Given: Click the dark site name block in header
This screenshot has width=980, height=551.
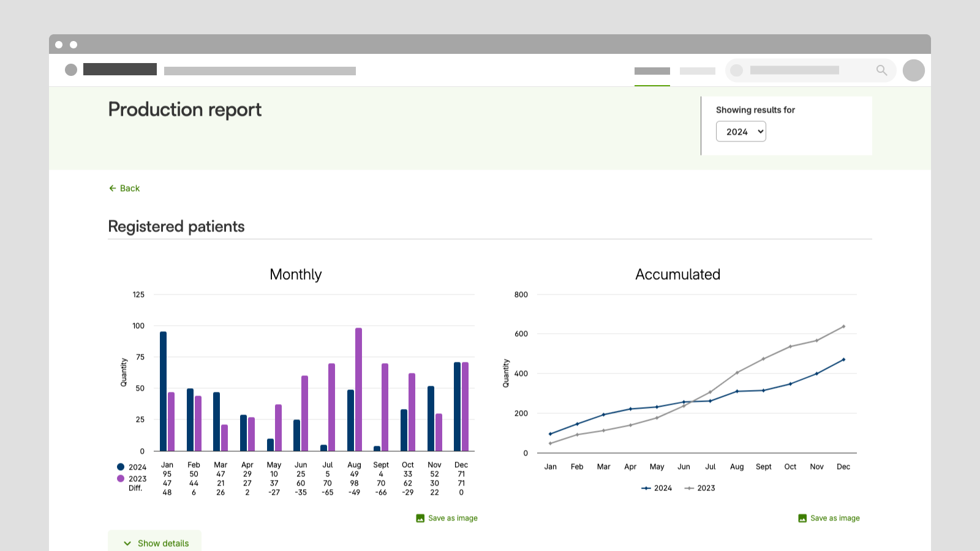Looking at the screenshot, I should coord(120,69).
